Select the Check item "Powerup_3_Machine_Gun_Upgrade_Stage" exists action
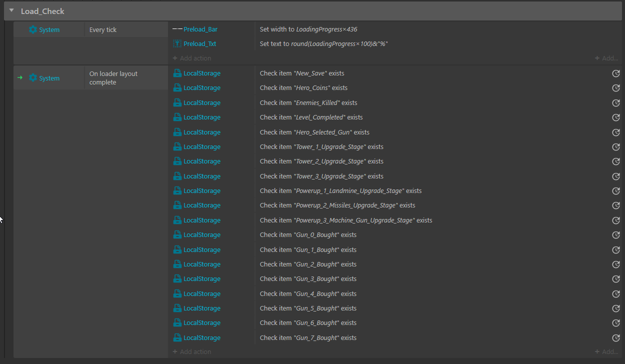Viewport: 625px width, 364px height. (x=346, y=220)
